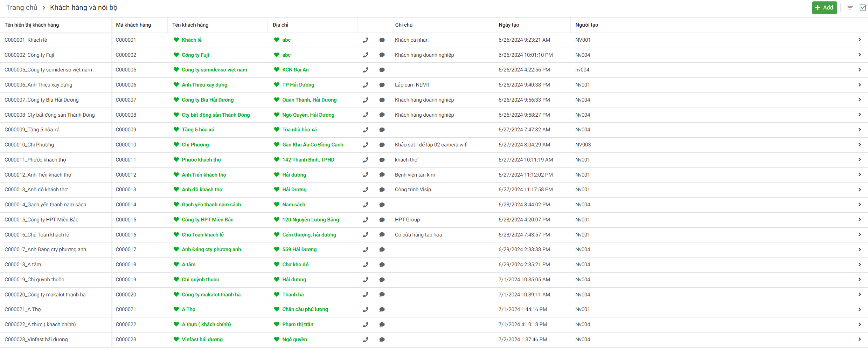The image size is (868, 350).
Task: Open details chevron for C000016 row
Action: pyautogui.click(x=859, y=235)
